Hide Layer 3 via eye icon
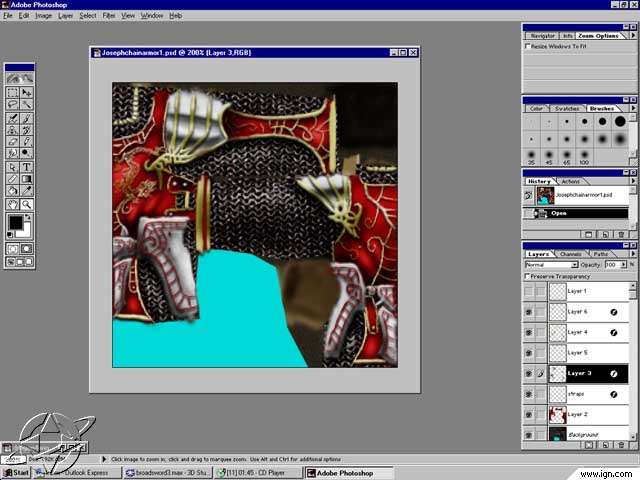Image resolution: width=640 pixels, height=480 pixels. click(529, 373)
